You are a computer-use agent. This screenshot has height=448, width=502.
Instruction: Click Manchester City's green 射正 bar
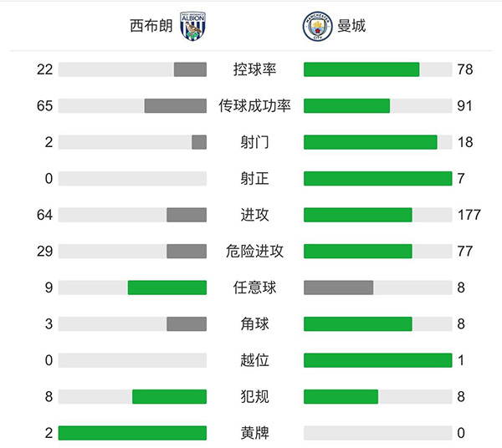(x=377, y=178)
